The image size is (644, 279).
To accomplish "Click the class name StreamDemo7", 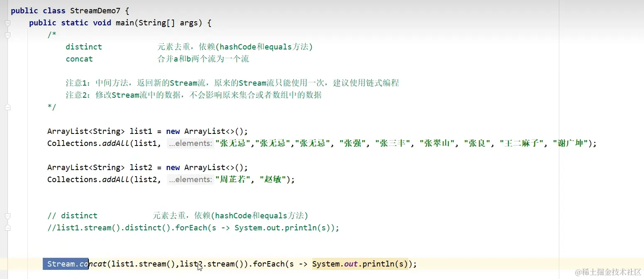I will [95, 11].
